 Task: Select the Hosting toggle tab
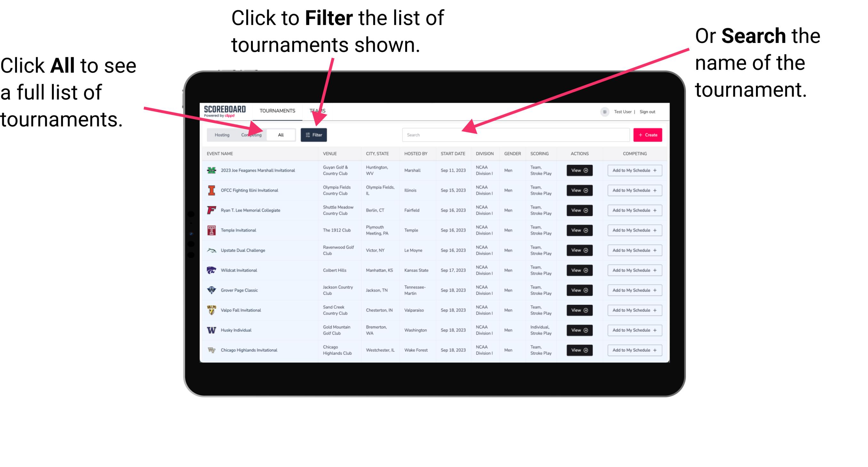[221, 134]
